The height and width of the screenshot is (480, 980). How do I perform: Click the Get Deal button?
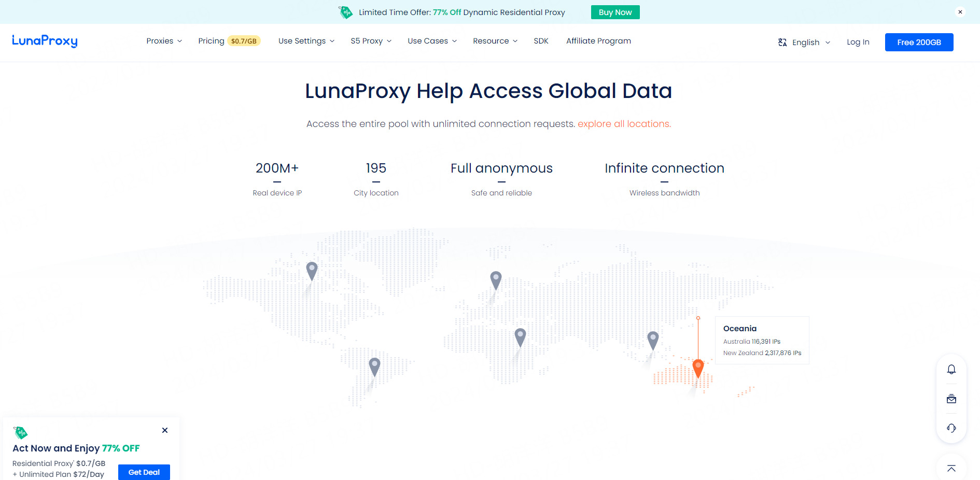point(144,472)
